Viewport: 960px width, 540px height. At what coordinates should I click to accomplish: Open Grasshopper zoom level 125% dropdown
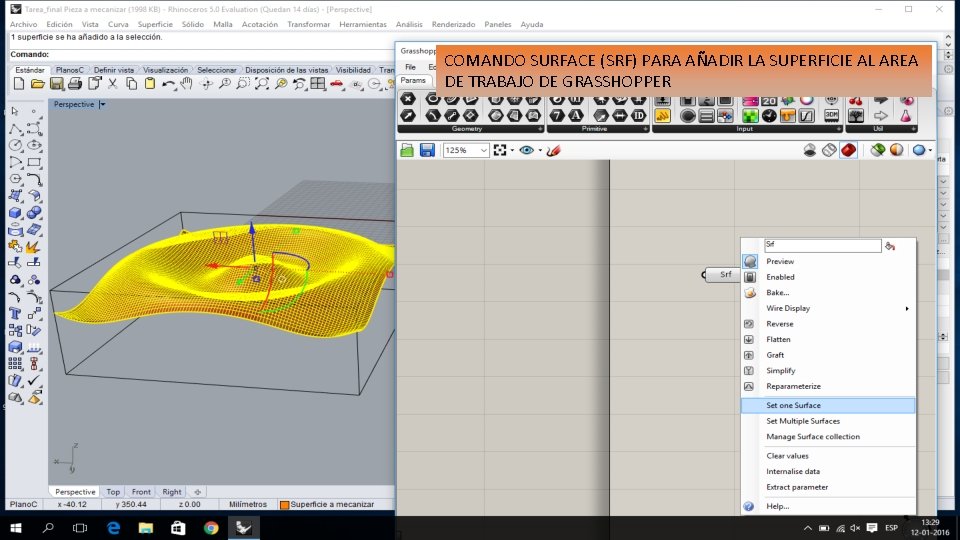(483, 150)
